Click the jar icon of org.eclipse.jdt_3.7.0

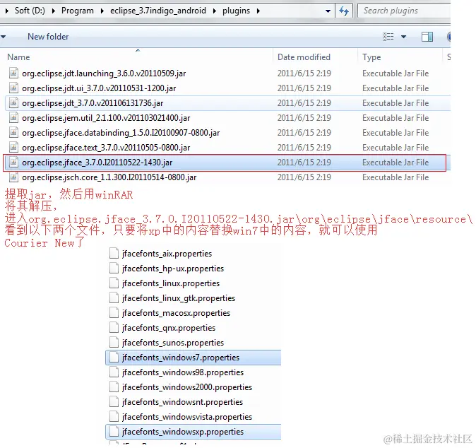pos(13,103)
